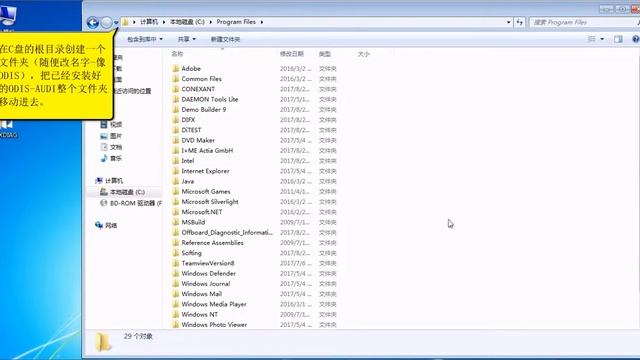
Task: Select the DVD Maker folder icon
Action: (176, 140)
